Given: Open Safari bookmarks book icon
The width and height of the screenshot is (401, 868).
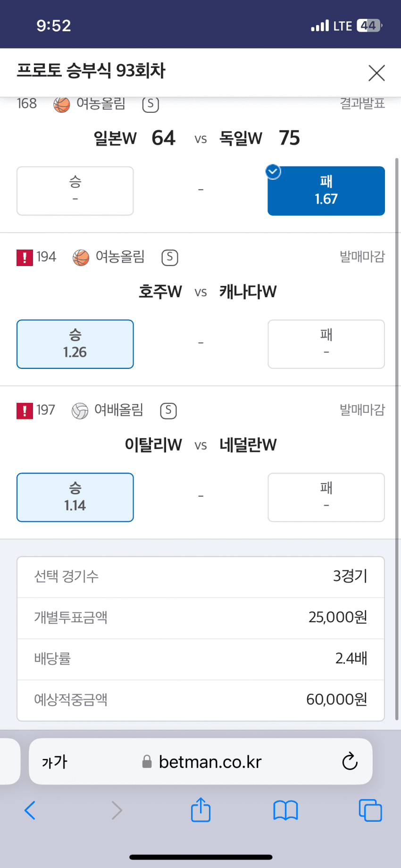Looking at the screenshot, I should (x=285, y=810).
